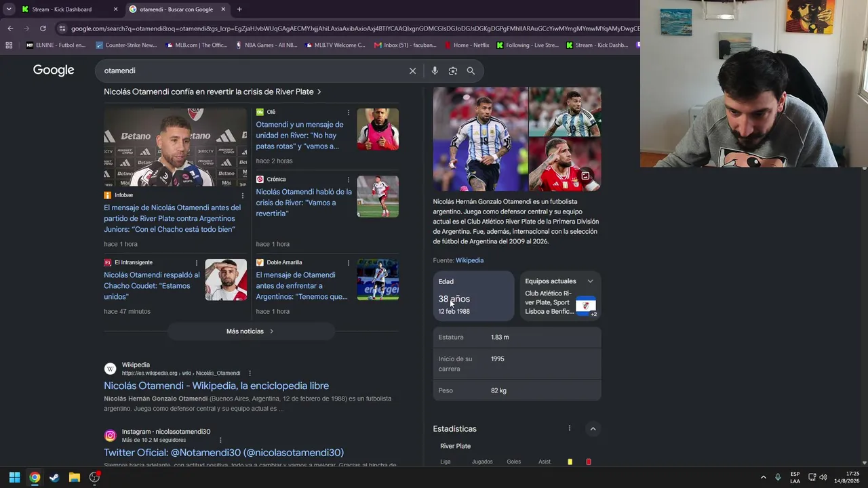Open the Olé article on mensaje de unidad
Image resolution: width=868 pixels, height=488 pixels.
coord(300,136)
